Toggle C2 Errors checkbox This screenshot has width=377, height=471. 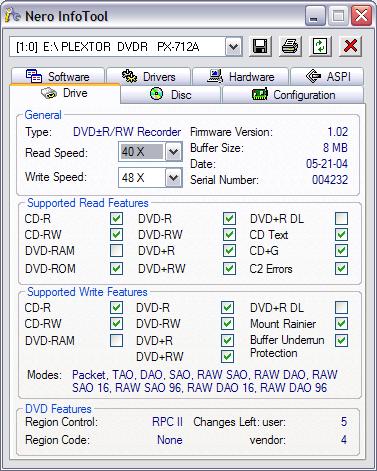(341, 268)
